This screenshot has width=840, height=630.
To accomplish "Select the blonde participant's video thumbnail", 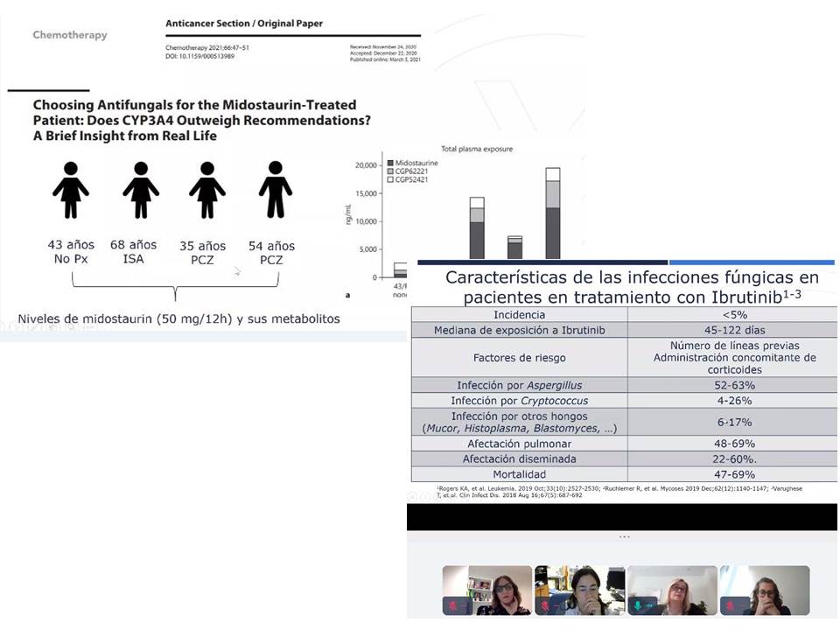I will [672, 590].
